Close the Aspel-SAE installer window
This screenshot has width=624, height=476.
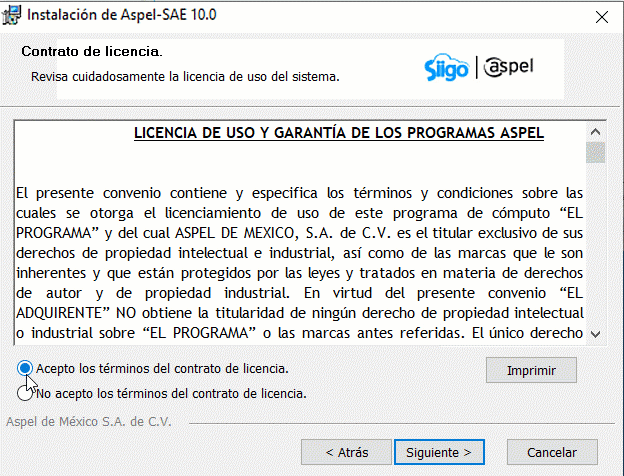(x=601, y=17)
